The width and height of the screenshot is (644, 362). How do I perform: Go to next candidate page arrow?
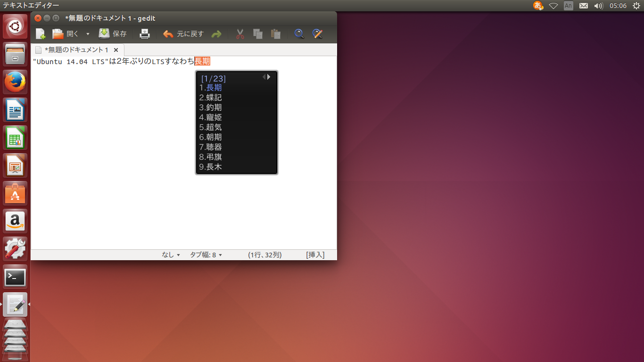click(x=269, y=77)
